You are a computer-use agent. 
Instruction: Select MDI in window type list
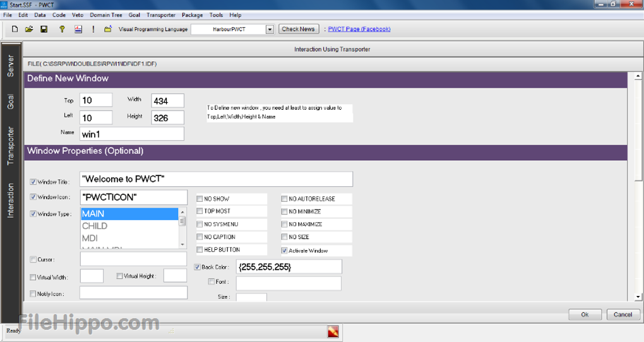click(130, 238)
